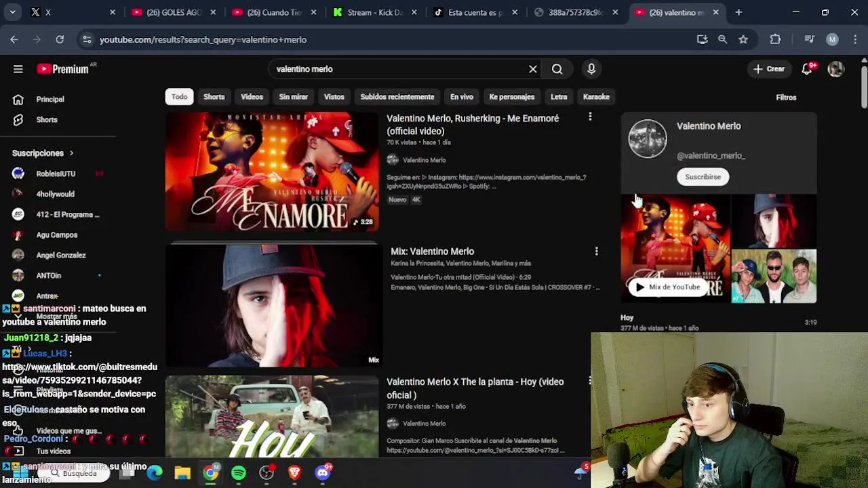The height and width of the screenshot is (488, 868).
Task: Open the YouTube hamburger guide menu
Action: (18, 69)
